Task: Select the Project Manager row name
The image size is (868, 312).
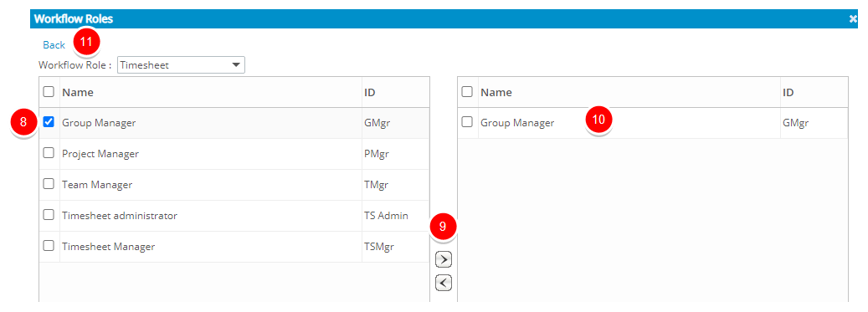Action: [x=100, y=154]
